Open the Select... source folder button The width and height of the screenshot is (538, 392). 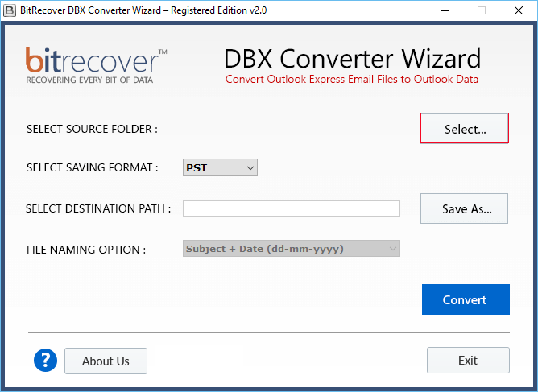[464, 128]
